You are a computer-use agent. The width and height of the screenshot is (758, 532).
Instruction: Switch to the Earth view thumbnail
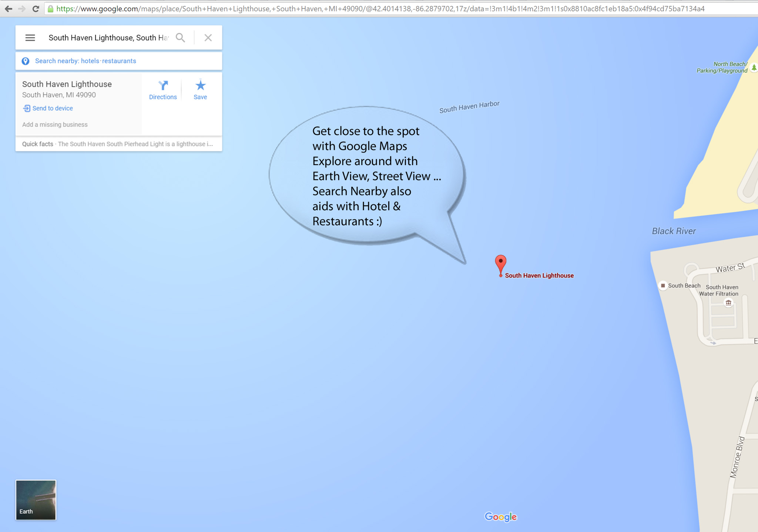36,500
